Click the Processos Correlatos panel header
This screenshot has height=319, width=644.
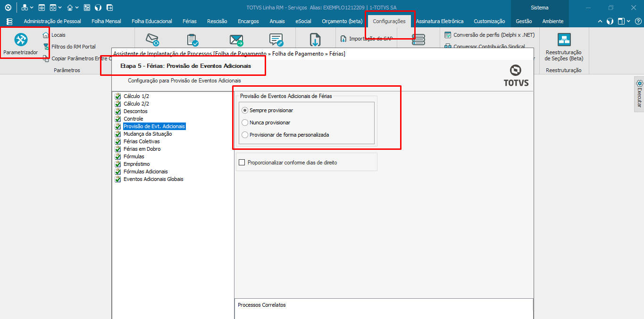[x=262, y=305]
